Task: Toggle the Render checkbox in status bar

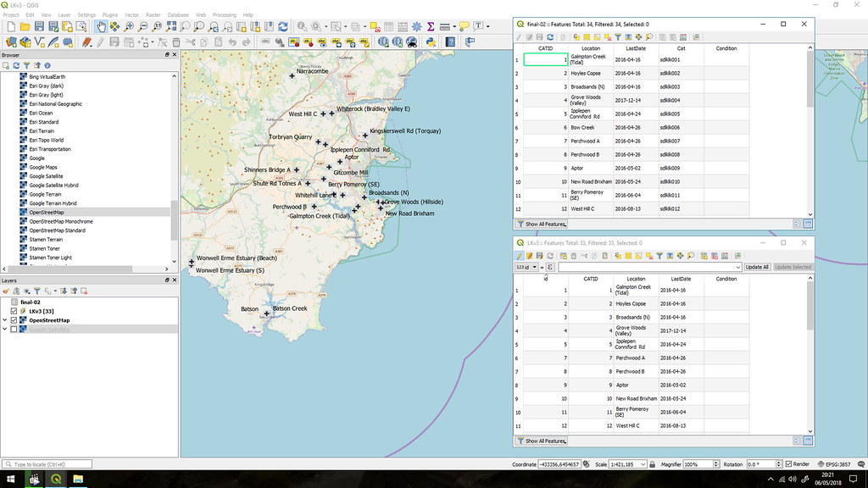Action: [788, 464]
